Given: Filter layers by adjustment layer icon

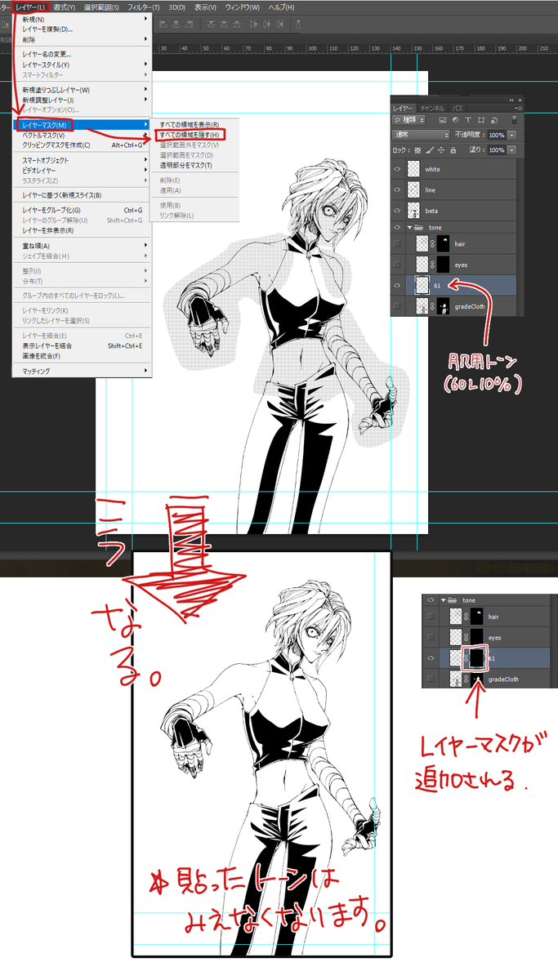Looking at the screenshot, I should [x=455, y=120].
